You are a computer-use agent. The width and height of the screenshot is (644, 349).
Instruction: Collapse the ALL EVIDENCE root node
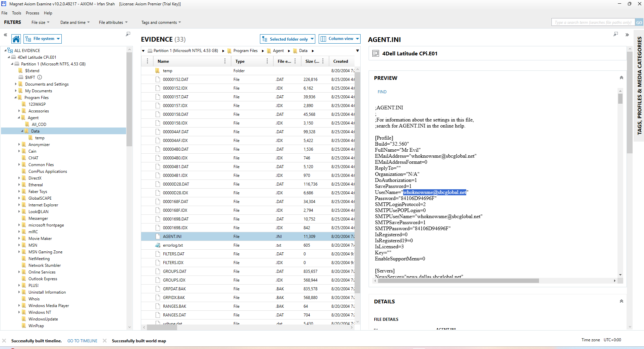coord(5,50)
